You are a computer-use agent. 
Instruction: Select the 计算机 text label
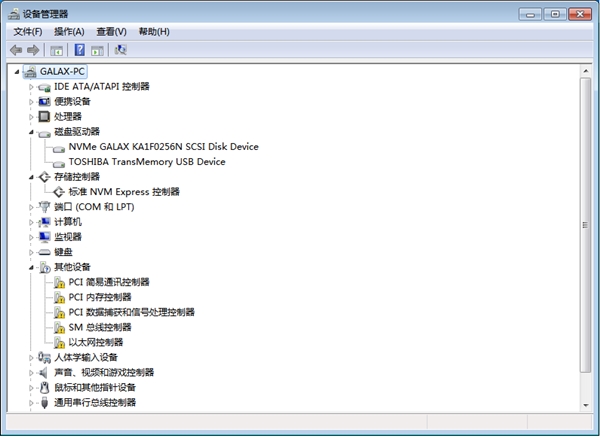point(68,222)
